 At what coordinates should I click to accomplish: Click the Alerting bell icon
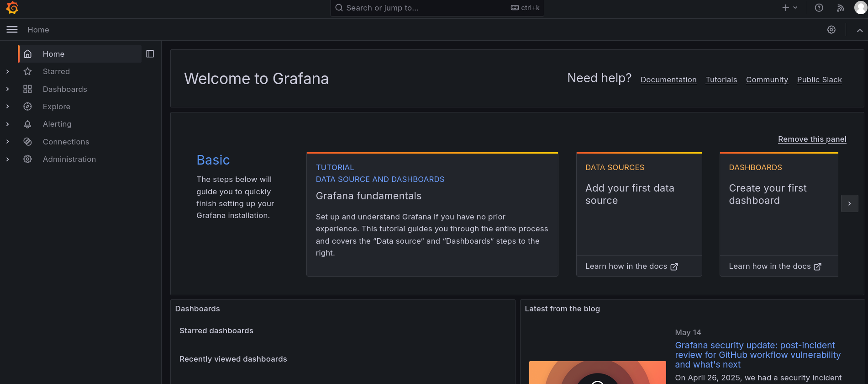[28, 124]
